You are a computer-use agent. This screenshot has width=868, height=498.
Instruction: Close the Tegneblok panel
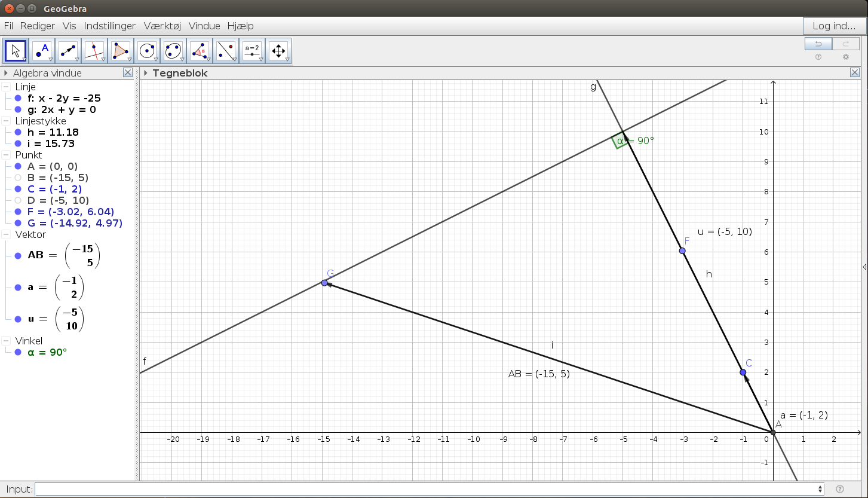855,72
